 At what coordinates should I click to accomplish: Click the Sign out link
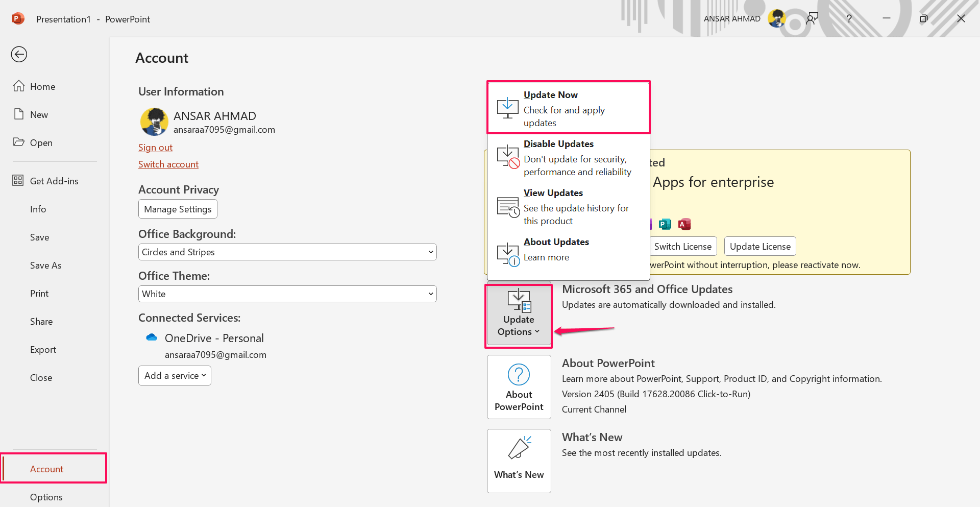(x=155, y=147)
